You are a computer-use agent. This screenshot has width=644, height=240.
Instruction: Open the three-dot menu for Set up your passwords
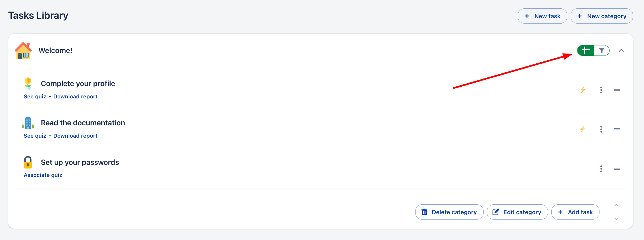point(601,169)
